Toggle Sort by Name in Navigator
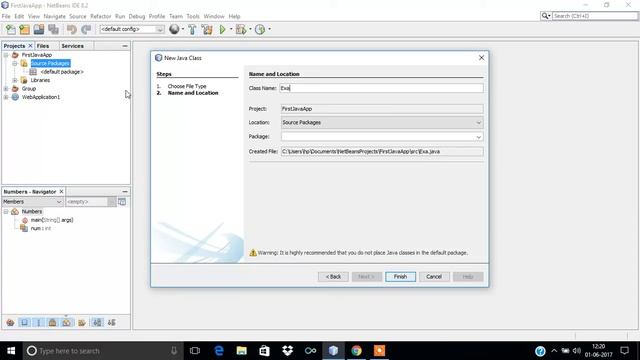Screen dimensions: 640x360 (x=97, y=322)
